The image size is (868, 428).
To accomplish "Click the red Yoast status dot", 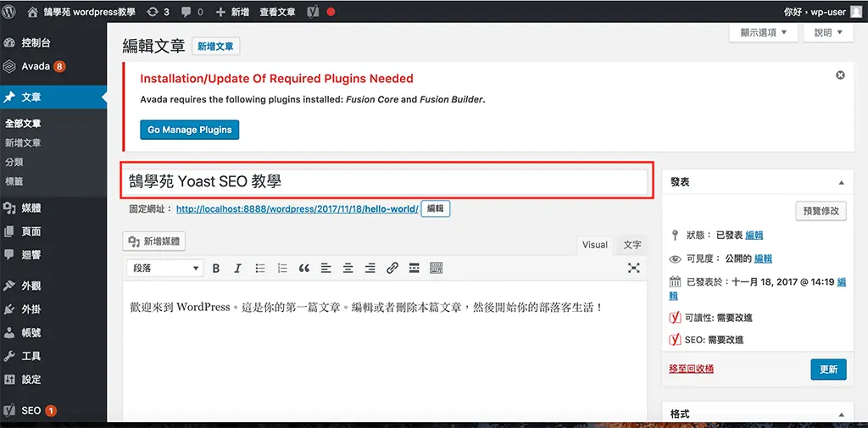I will coord(331,12).
